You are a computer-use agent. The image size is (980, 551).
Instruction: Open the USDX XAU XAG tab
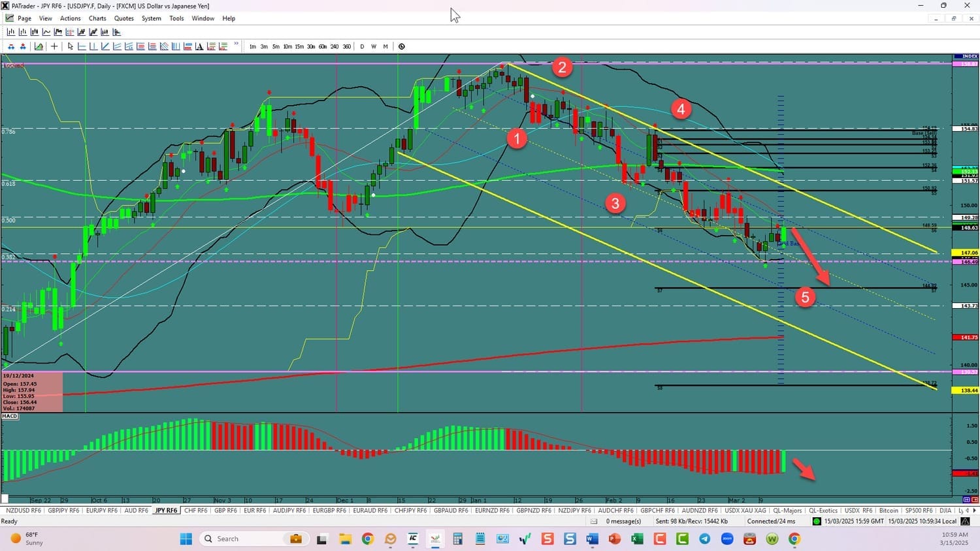[x=745, y=511]
